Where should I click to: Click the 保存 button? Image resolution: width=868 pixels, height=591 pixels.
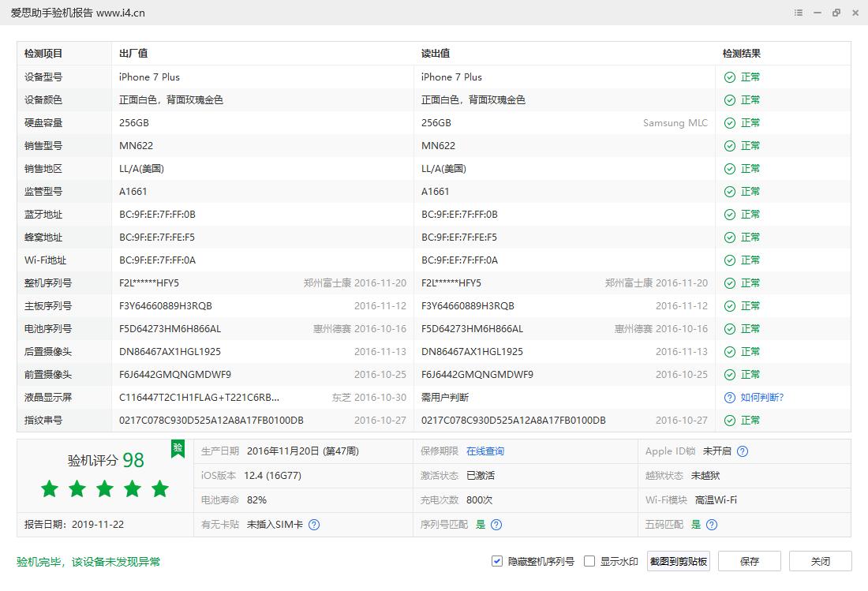[749, 561]
